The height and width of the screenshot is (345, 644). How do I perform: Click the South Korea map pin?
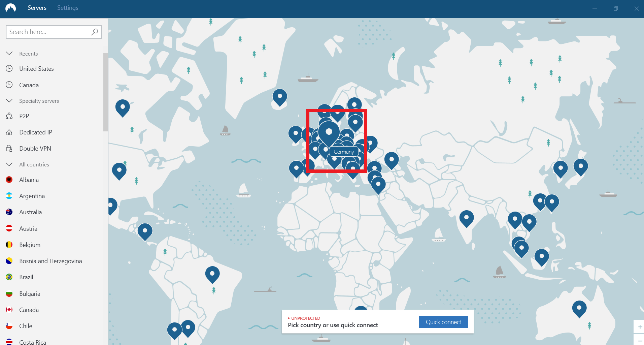561,169
